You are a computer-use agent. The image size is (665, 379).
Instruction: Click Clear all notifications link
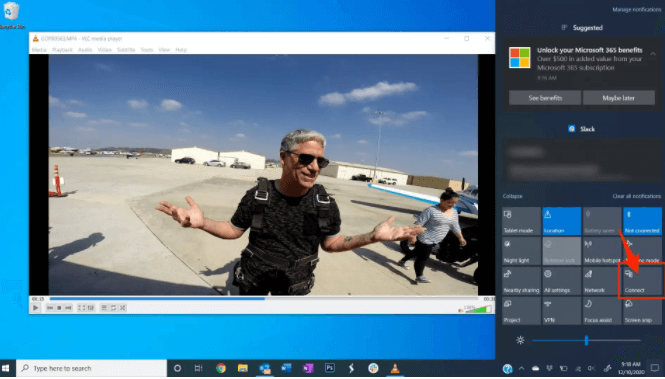coord(637,197)
